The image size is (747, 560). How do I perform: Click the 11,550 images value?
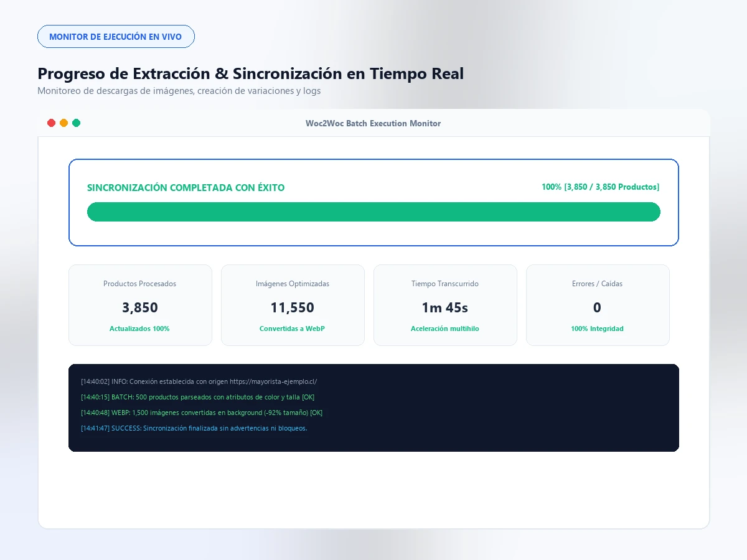293,307
